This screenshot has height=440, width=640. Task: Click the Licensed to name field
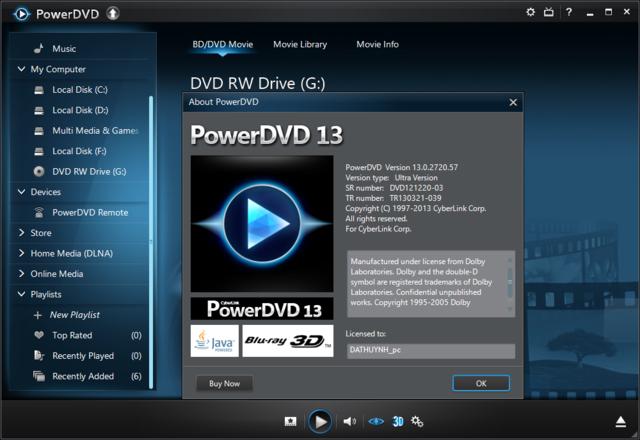click(431, 351)
